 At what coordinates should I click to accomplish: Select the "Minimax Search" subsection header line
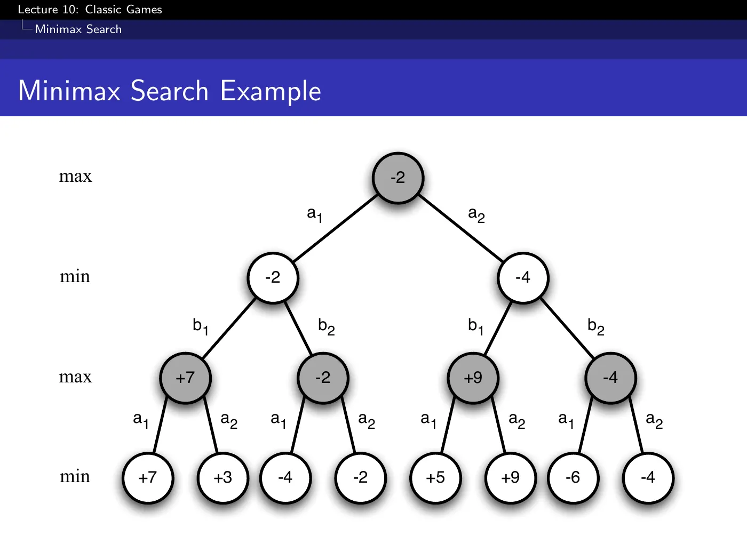78,29
